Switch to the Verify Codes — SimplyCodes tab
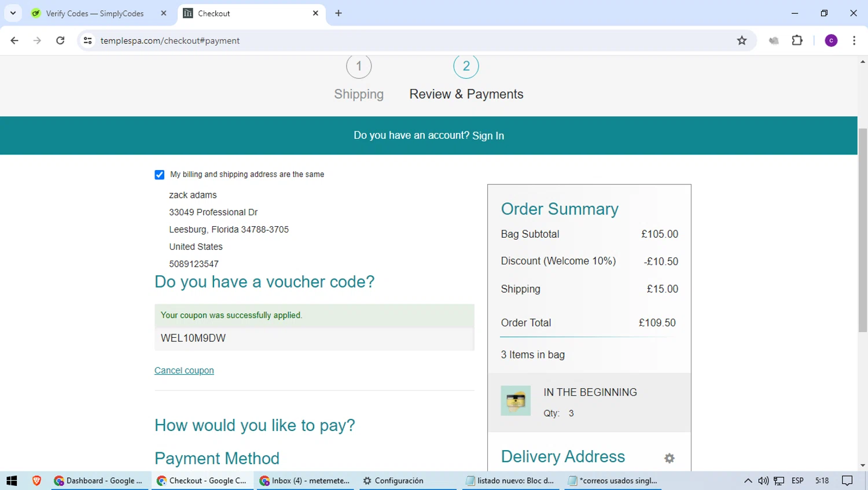868x490 pixels. click(95, 13)
